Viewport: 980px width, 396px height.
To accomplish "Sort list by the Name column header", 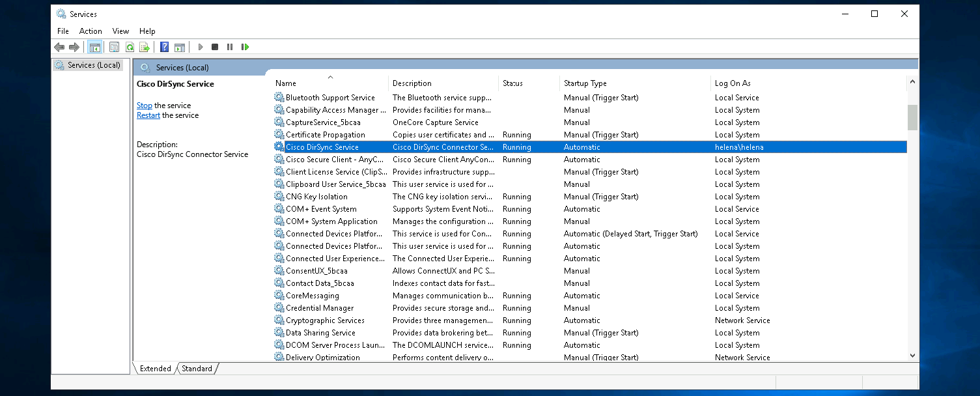I will [286, 83].
